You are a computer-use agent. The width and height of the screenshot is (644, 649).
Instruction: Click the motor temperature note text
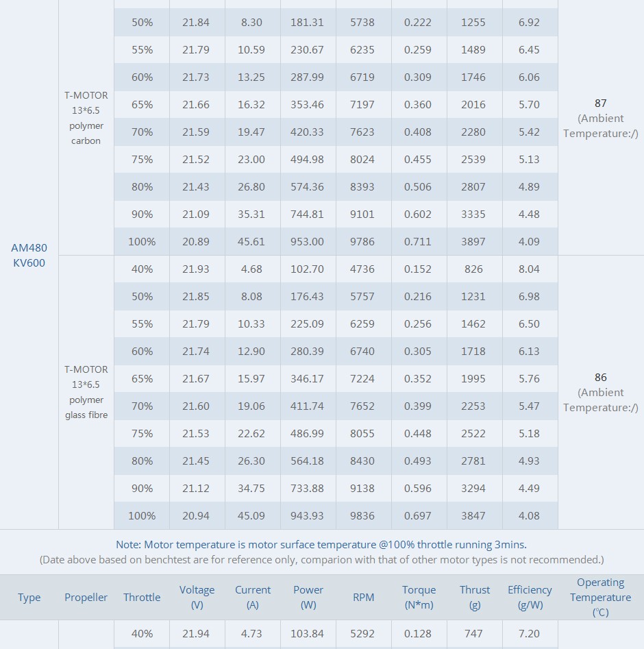coord(321,544)
